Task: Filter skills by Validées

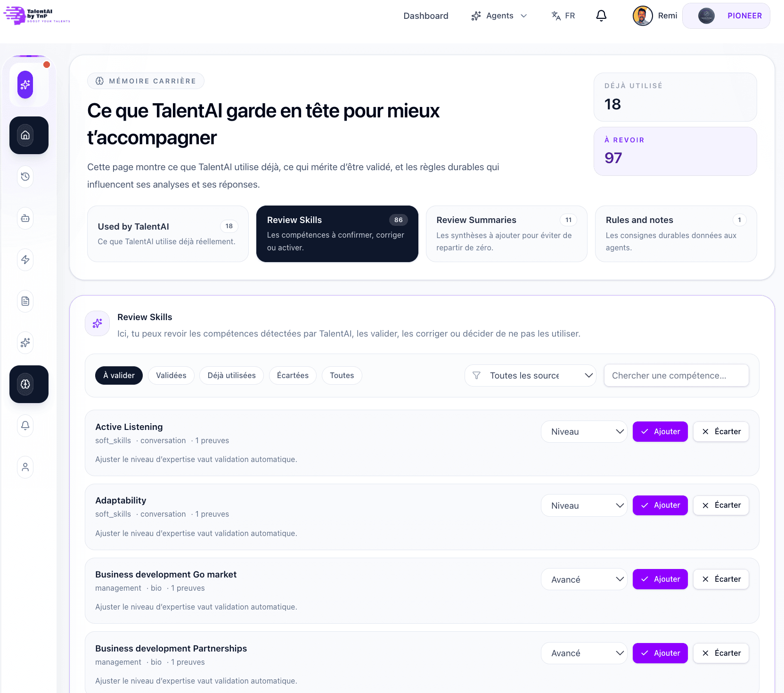Action: 171,376
